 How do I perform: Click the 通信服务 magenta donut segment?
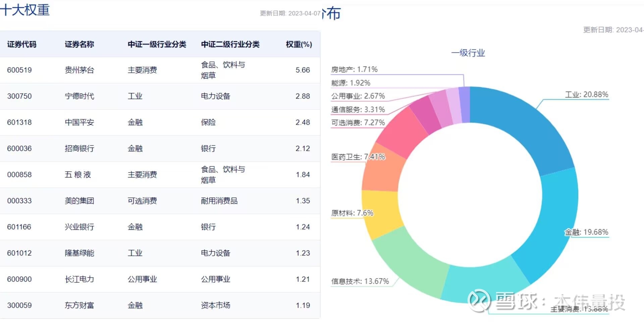click(x=425, y=114)
